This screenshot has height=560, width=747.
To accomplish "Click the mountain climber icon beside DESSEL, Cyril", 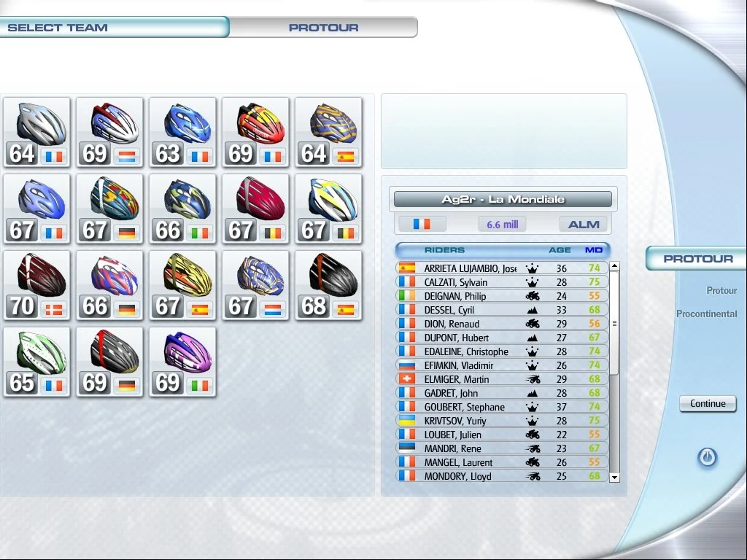I will click(x=533, y=309).
